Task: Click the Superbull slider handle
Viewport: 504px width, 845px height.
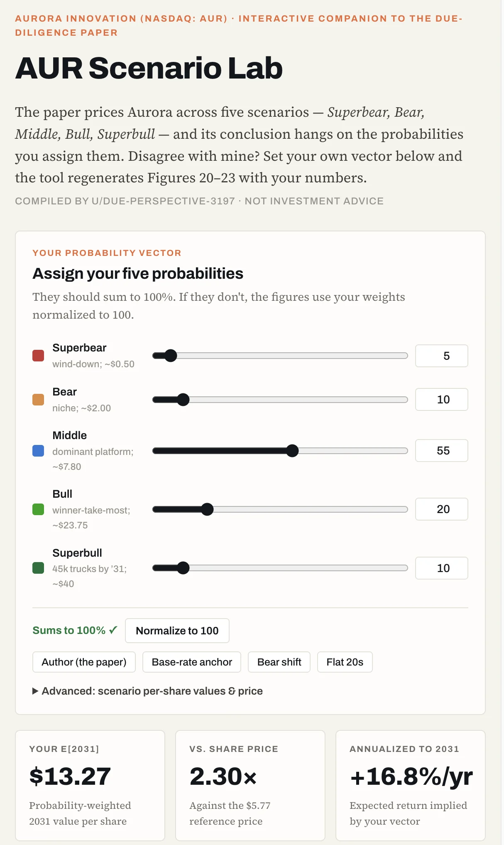Action: click(183, 568)
